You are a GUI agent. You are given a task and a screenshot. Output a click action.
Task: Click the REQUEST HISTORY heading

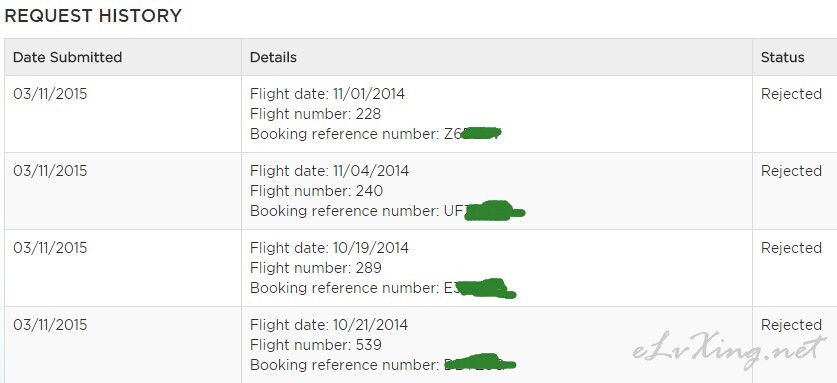[93, 15]
